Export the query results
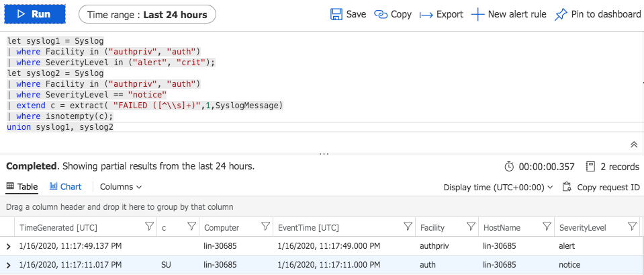 pos(441,14)
